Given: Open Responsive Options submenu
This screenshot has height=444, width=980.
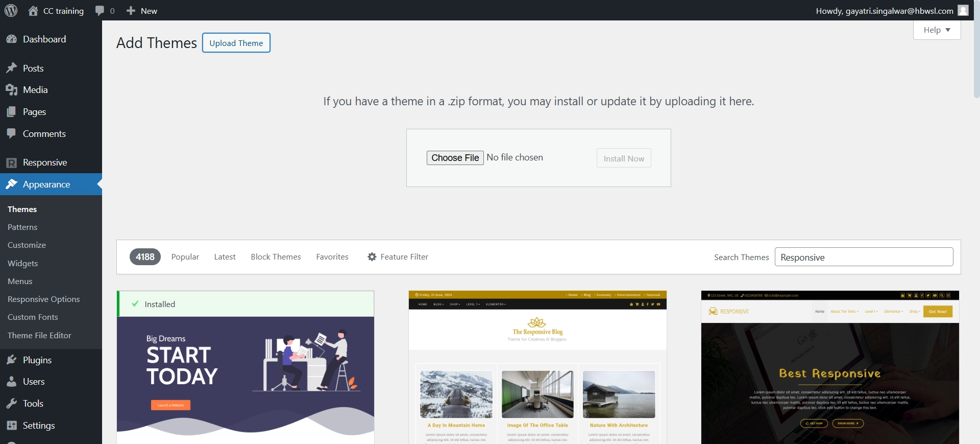Looking at the screenshot, I should click(44, 299).
